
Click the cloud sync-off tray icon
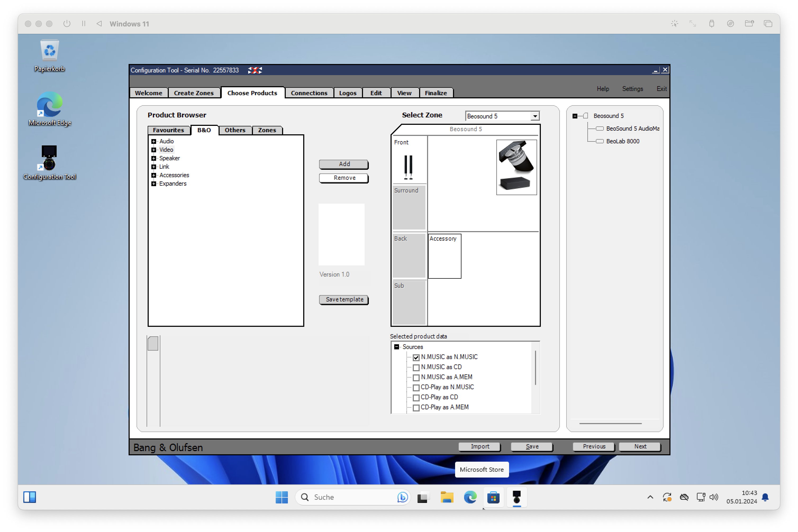click(684, 497)
